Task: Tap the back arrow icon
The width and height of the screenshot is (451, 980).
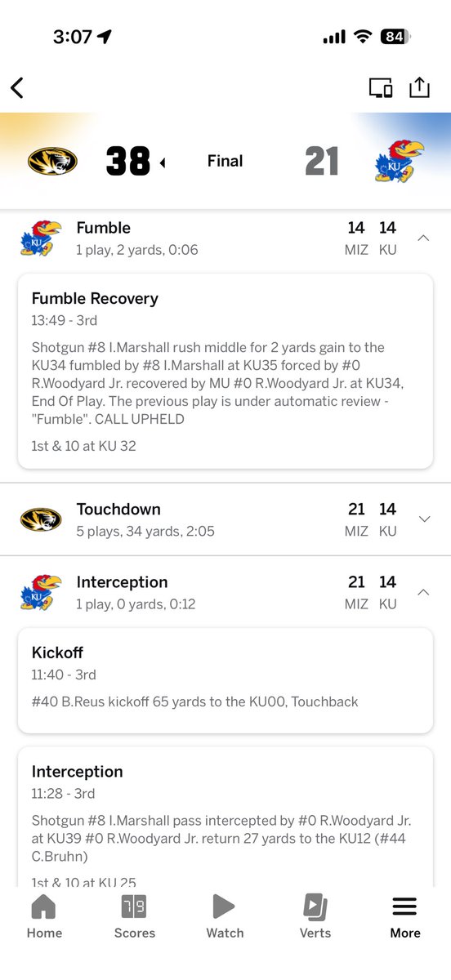Action: (17, 87)
